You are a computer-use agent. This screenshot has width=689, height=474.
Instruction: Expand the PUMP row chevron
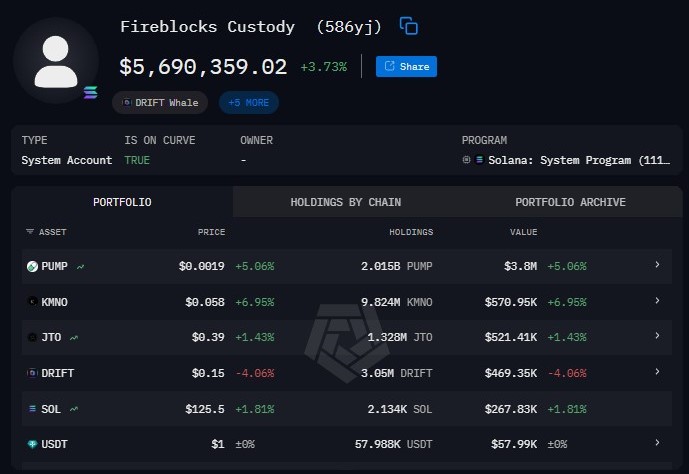tap(657, 265)
